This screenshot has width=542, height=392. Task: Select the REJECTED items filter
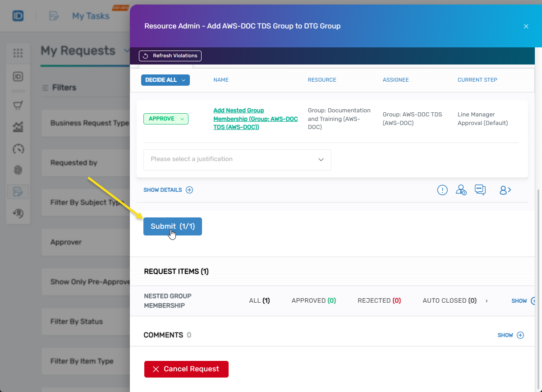pyautogui.click(x=379, y=300)
